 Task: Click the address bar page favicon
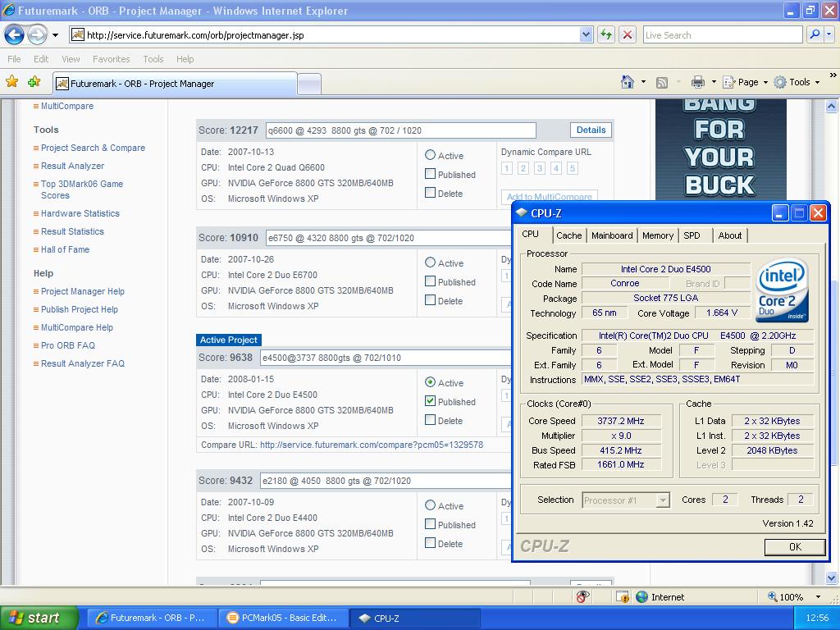coord(78,34)
